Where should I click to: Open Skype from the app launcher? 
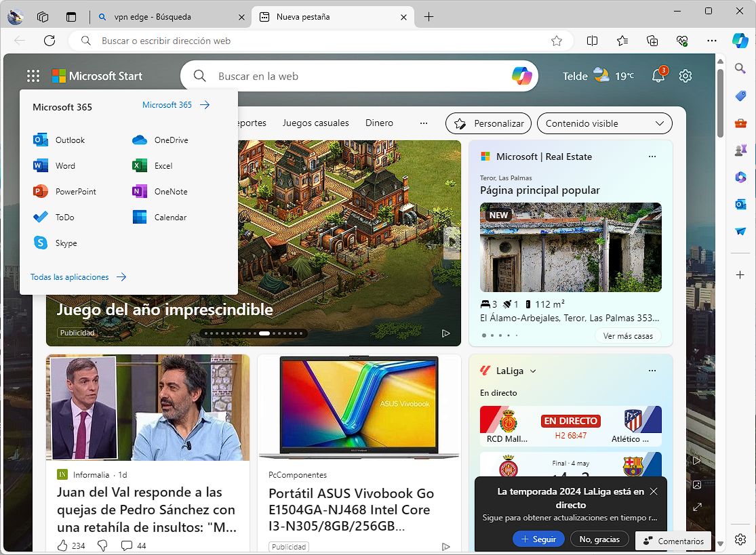(55, 243)
